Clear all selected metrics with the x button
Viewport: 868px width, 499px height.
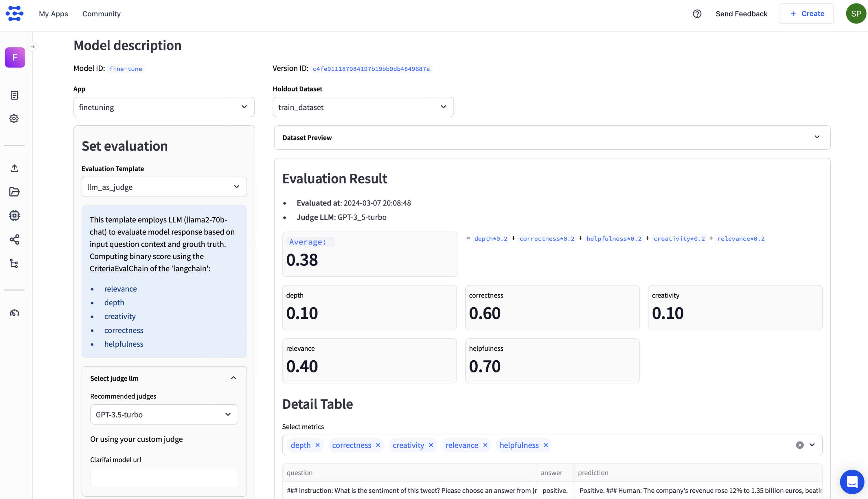coord(799,445)
